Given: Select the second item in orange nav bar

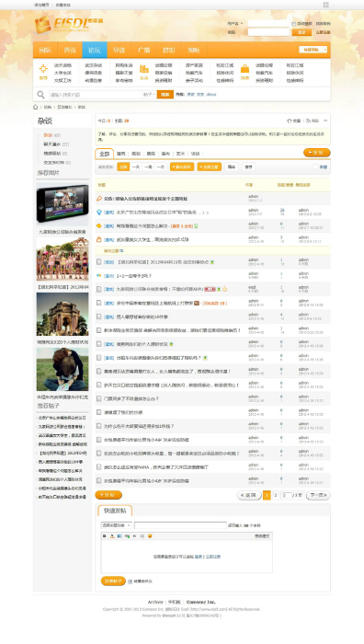Looking at the screenshot, I should click(x=70, y=50).
